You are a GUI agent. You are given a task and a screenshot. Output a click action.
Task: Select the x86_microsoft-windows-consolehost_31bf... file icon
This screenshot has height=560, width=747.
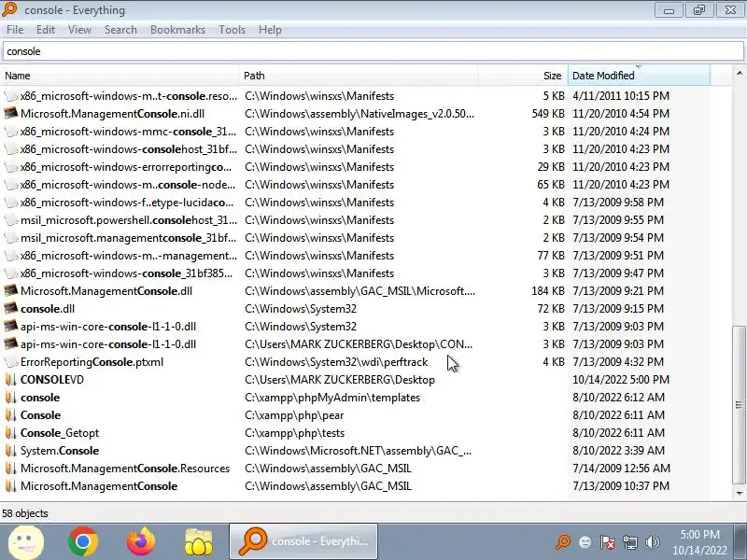pyautogui.click(x=11, y=149)
